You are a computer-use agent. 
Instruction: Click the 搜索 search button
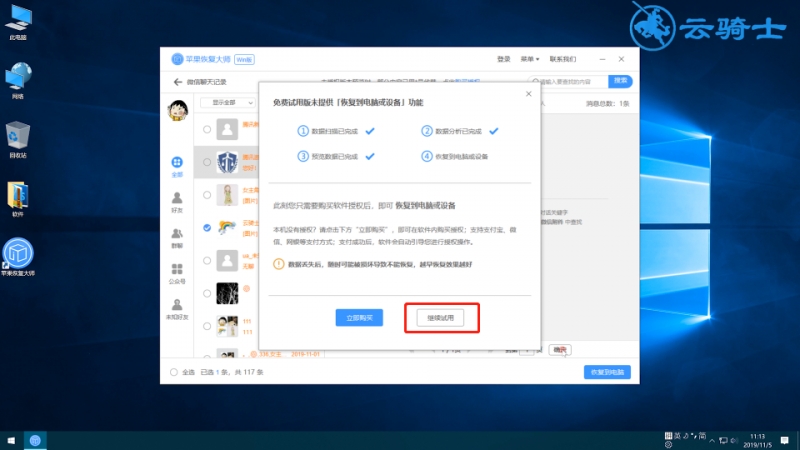click(620, 81)
